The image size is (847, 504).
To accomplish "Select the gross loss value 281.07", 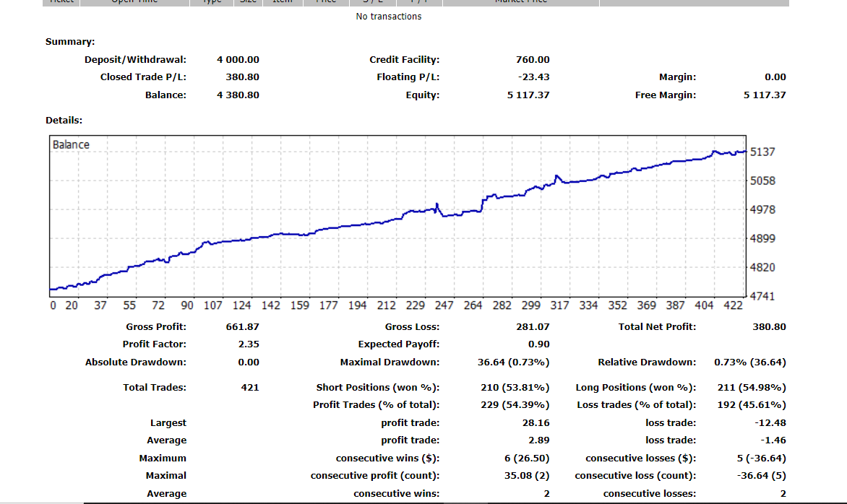I will tap(533, 326).
